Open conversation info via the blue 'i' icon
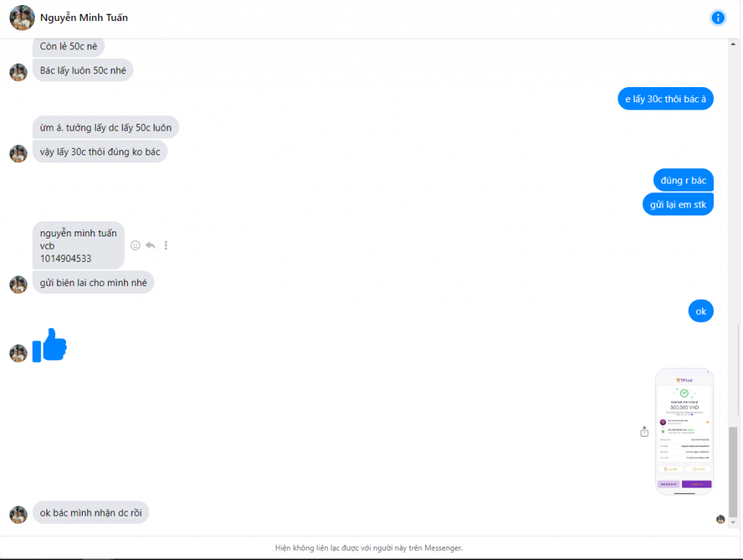Screen dimensions: 743x560 (x=718, y=18)
